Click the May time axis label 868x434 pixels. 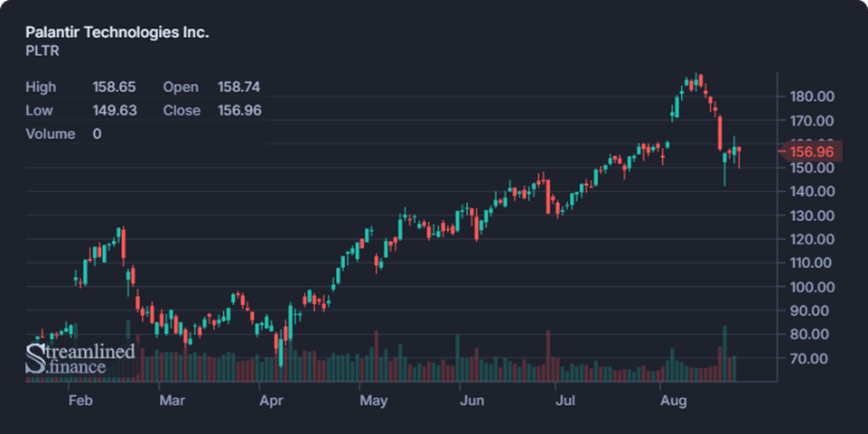[x=373, y=401]
